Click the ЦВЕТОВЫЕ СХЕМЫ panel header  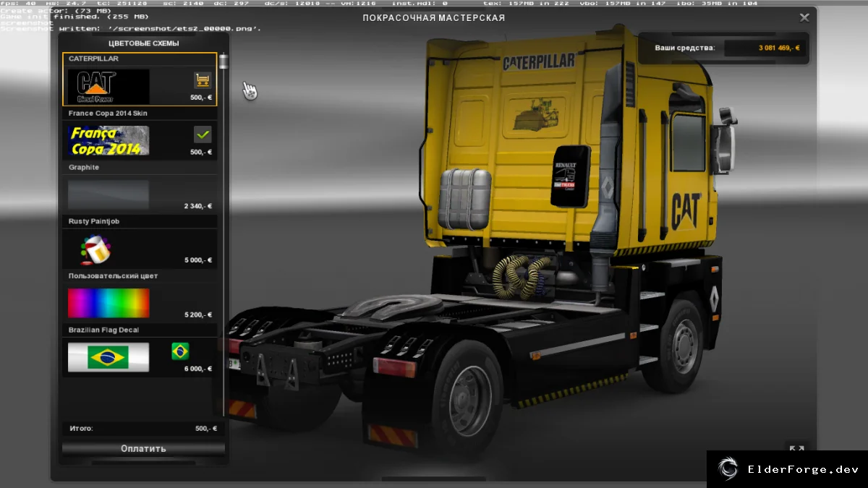[x=144, y=43]
